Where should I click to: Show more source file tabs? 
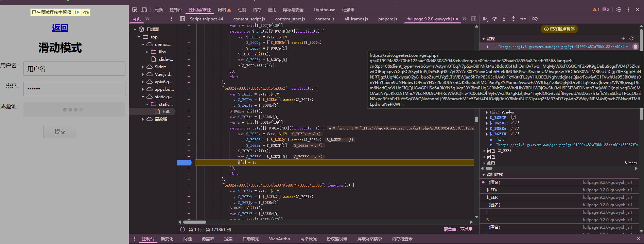point(465,19)
